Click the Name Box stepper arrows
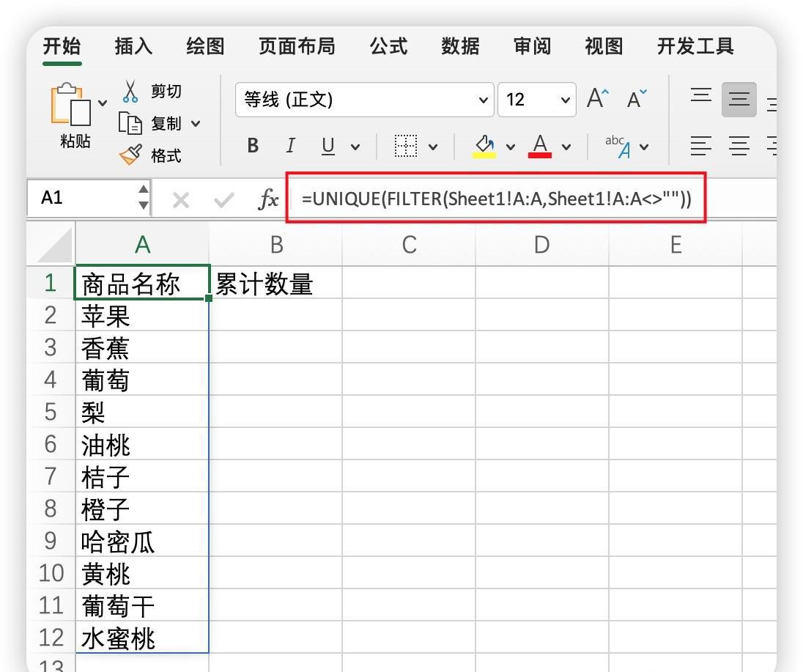The width and height of the screenshot is (803, 672). pos(144,198)
